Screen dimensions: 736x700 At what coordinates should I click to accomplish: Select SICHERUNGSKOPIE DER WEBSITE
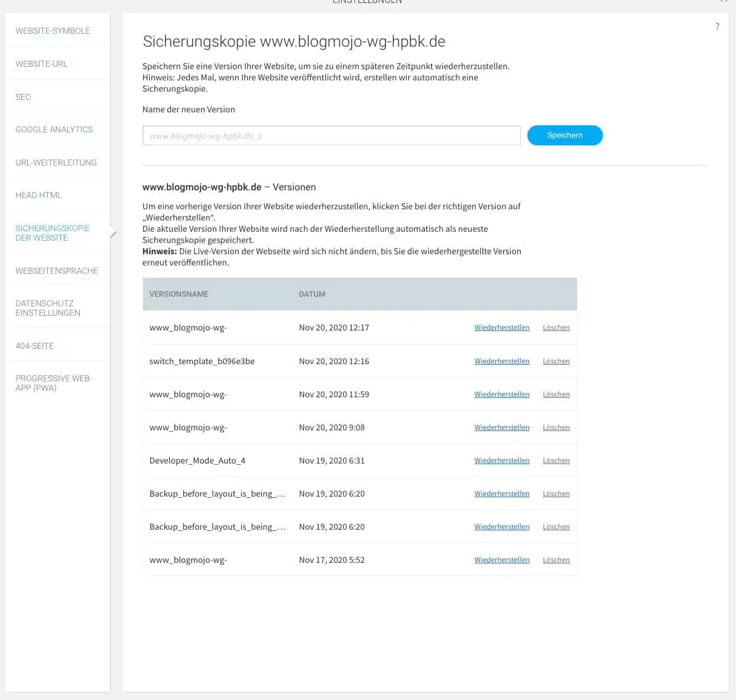53,233
